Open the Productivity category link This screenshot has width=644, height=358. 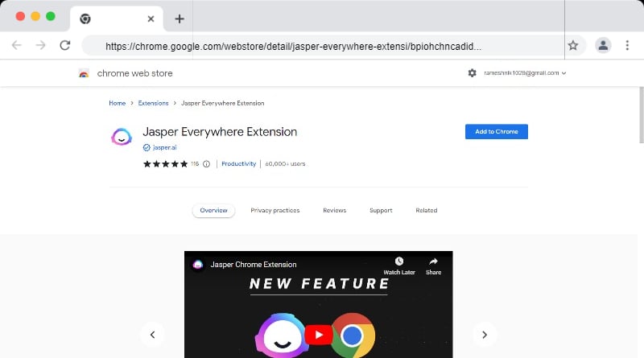(x=238, y=164)
